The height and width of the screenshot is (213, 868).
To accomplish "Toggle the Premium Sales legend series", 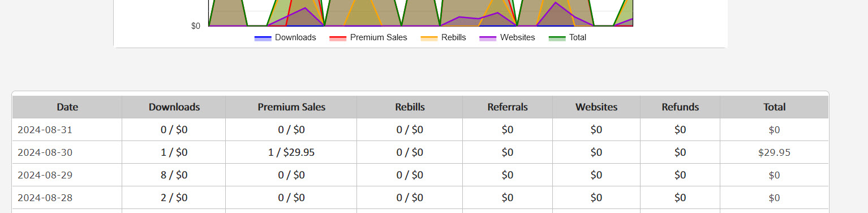I will click(x=368, y=37).
